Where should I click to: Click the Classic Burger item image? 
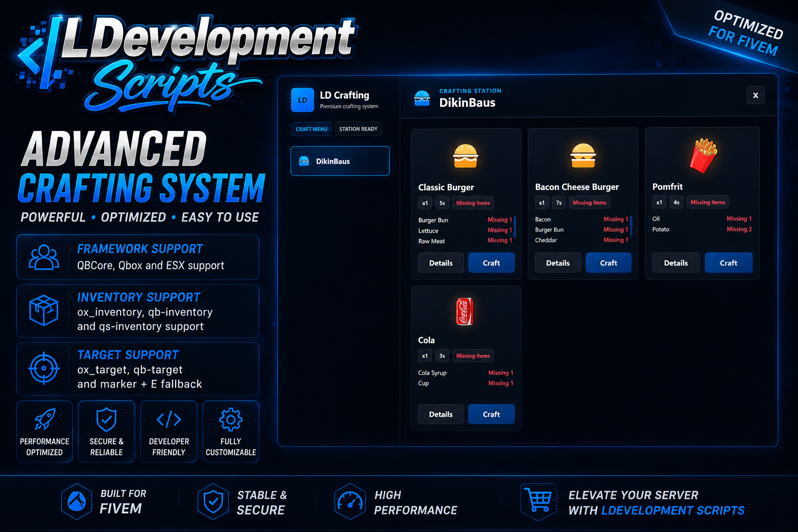click(x=465, y=156)
